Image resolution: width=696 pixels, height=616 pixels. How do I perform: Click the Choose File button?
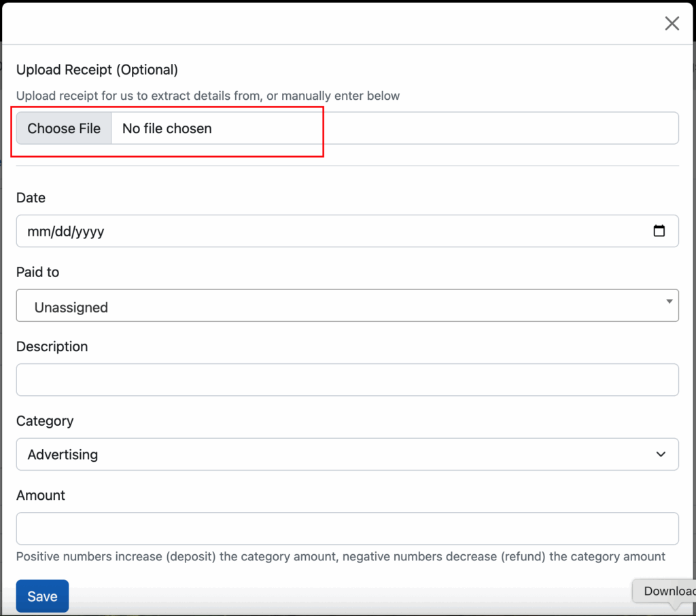64,128
